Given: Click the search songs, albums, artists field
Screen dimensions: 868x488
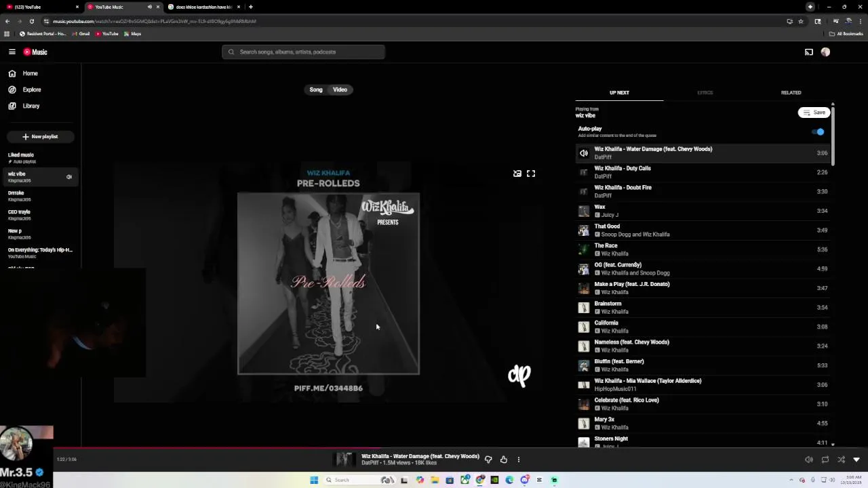Looking at the screenshot, I should (x=303, y=52).
